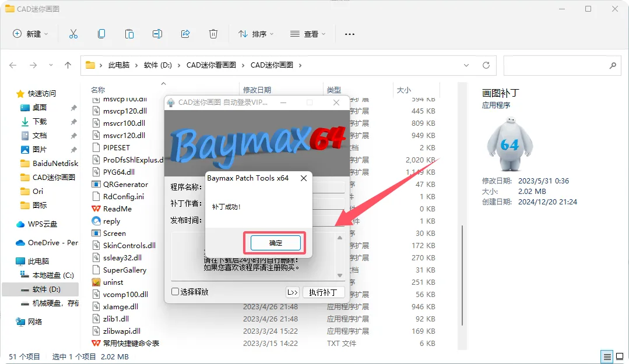This screenshot has height=364, width=629.
Task: Select the uninst application file
Action: 113,282
